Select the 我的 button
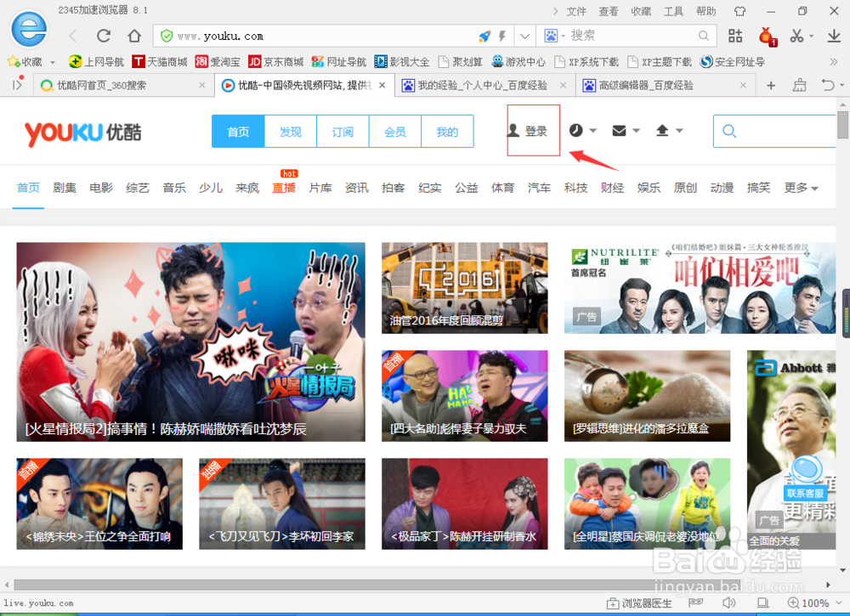The height and width of the screenshot is (616, 850). point(447,132)
